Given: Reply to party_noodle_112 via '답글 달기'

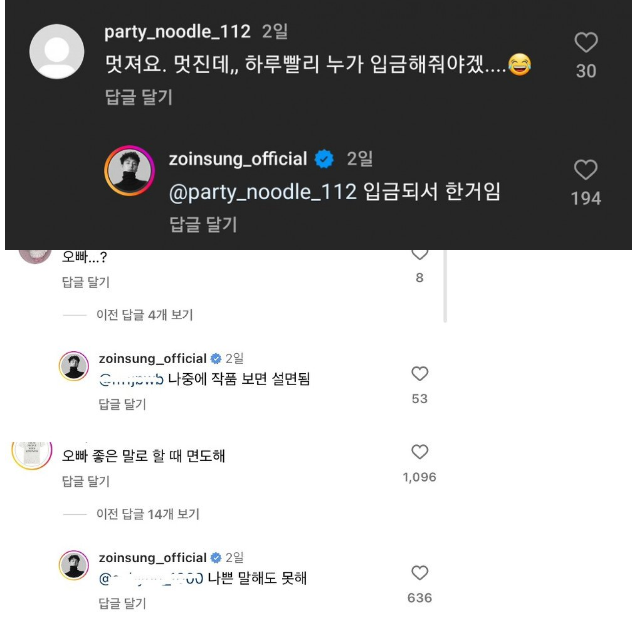Looking at the screenshot, I should pos(138,97).
